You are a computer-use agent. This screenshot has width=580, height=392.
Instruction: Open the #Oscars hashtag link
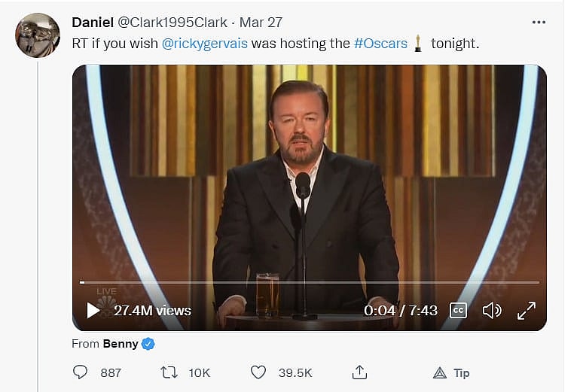tap(380, 44)
